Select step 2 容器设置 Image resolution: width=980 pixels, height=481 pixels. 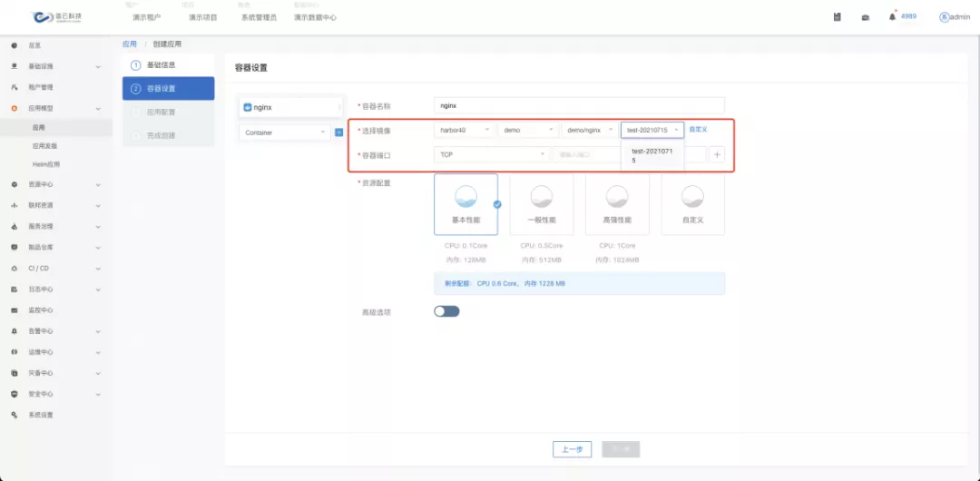168,88
